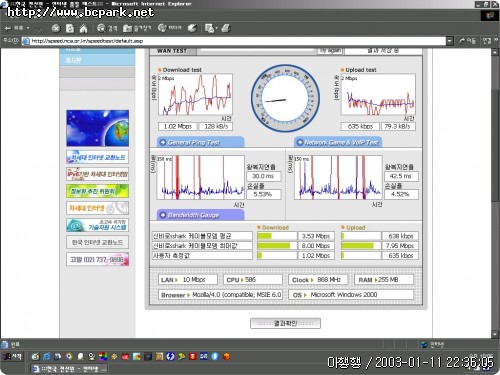Open the Search globe toolbar button
This screenshot has width=500, height=375.
[x=107, y=28]
